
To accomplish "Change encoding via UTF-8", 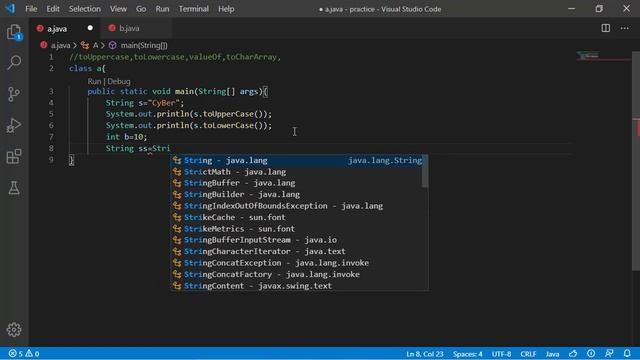I will [501, 353].
